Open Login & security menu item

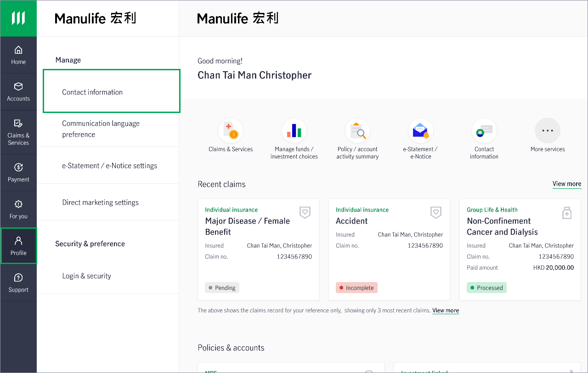coord(108,276)
